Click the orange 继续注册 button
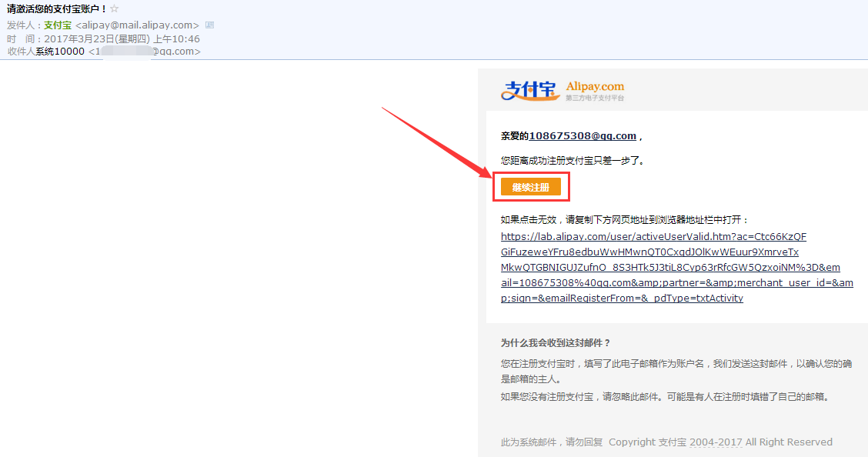Image resolution: width=868 pixels, height=457 pixels. click(x=530, y=188)
